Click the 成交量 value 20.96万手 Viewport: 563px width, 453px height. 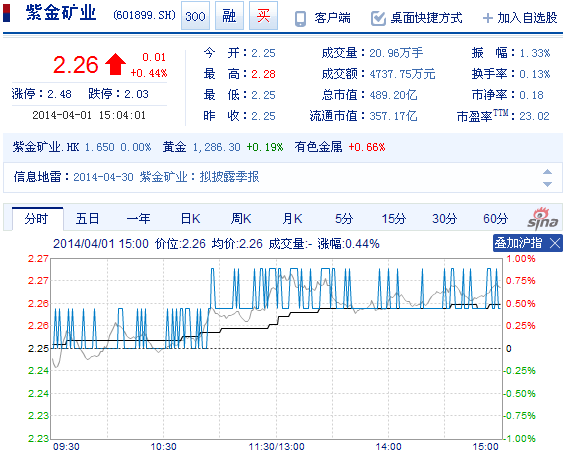pyautogui.click(x=396, y=53)
